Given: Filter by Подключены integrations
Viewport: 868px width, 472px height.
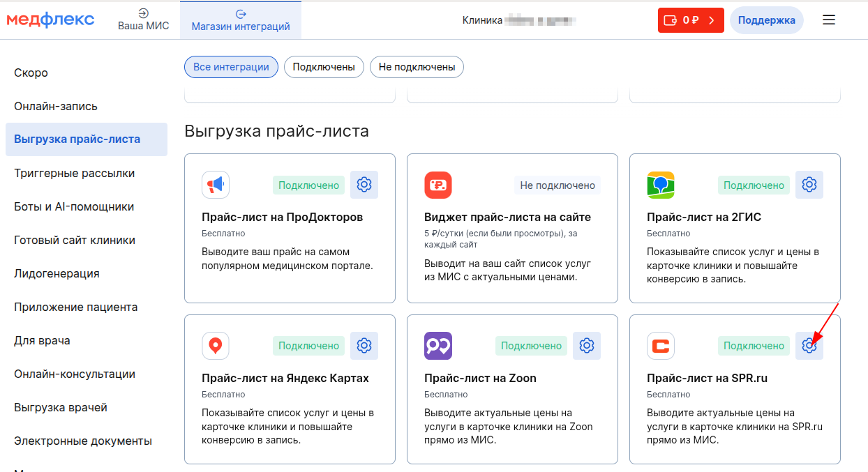Looking at the screenshot, I should click(324, 67).
